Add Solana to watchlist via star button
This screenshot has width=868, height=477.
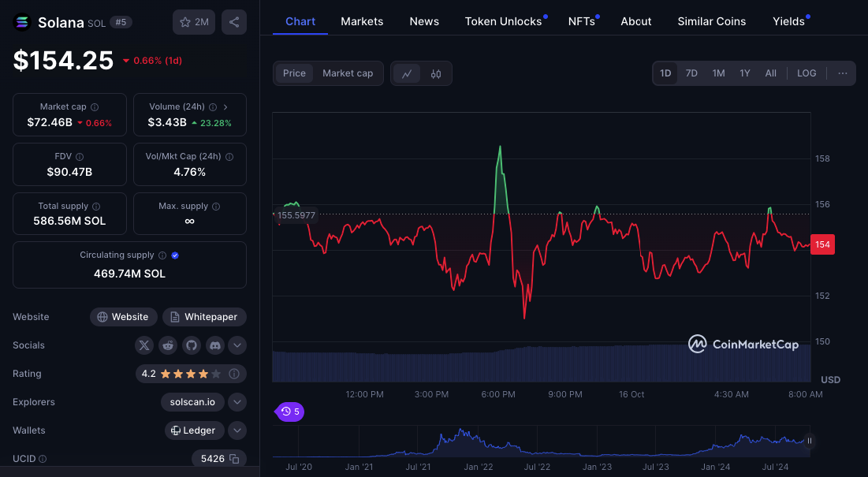click(194, 22)
